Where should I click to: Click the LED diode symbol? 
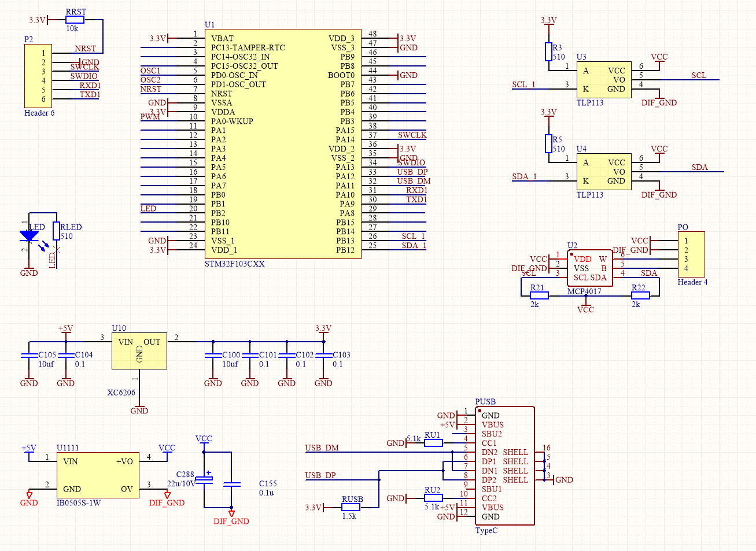pos(30,236)
